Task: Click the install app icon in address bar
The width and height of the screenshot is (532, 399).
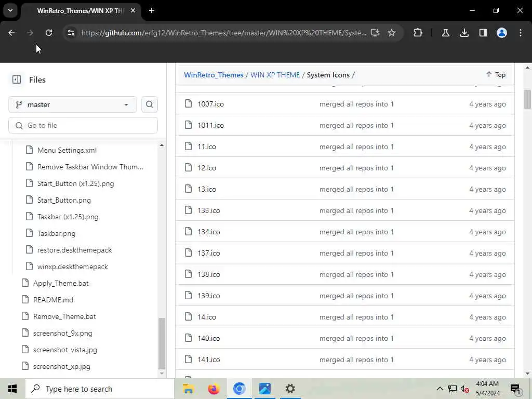Action: click(375, 33)
